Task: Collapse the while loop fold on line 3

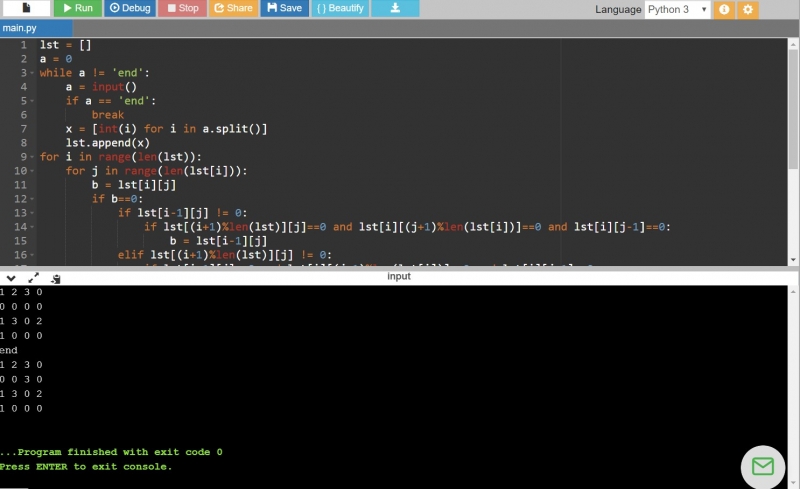Action: 32,73
